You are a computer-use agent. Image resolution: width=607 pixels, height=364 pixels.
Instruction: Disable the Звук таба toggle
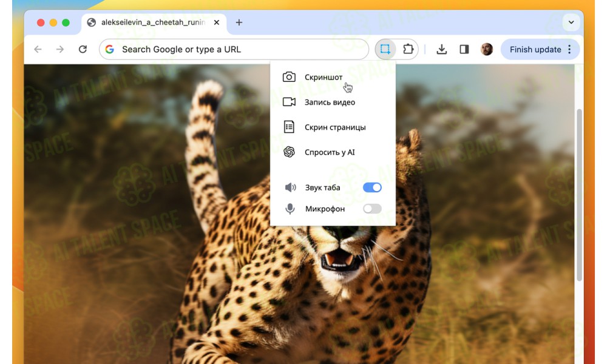pos(372,187)
